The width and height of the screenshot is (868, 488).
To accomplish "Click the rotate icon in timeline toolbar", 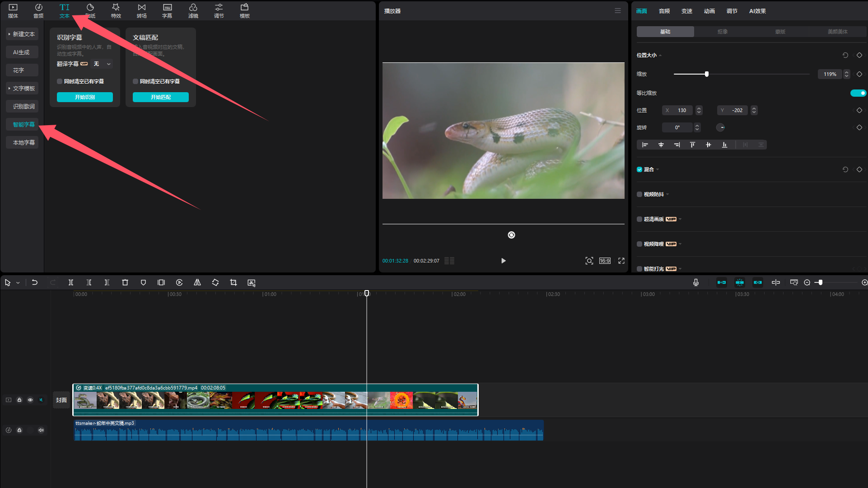I will [215, 282].
